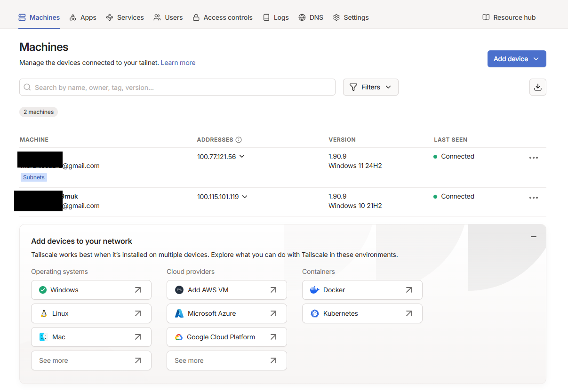Click the download/export machines icon

[x=538, y=87]
